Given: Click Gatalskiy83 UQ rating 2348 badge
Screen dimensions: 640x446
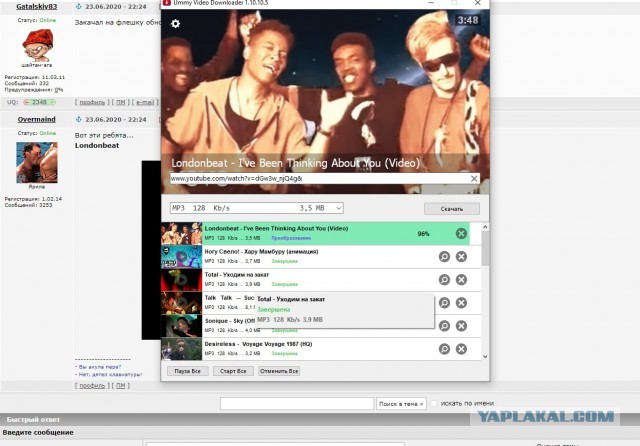Looking at the screenshot, I should tap(39, 102).
